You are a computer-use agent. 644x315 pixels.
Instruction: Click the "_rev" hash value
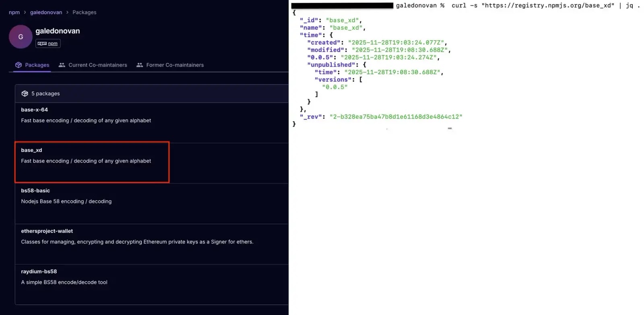click(396, 117)
